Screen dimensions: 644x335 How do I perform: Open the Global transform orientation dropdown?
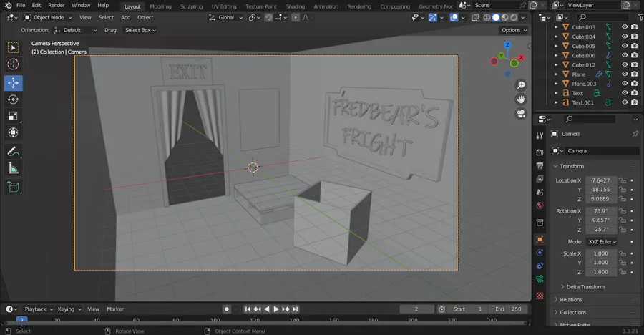pyautogui.click(x=225, y=18)
